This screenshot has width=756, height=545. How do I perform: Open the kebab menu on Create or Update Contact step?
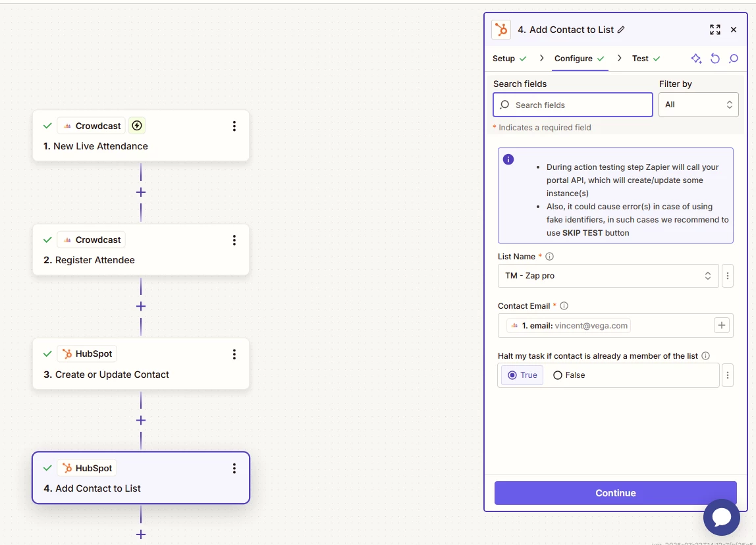point(234,354)
